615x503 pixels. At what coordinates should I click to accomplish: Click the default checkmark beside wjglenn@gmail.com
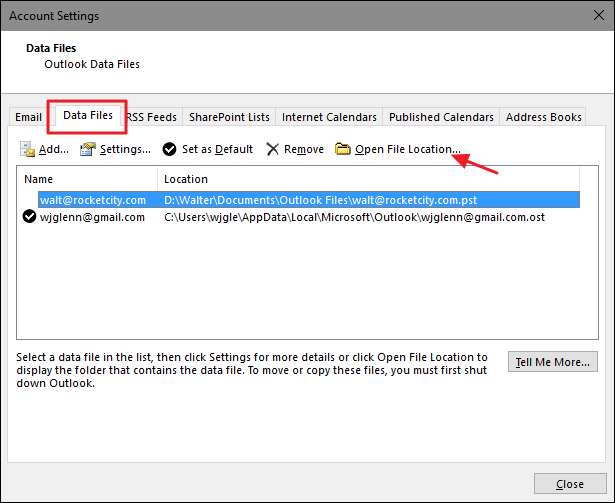30,217
